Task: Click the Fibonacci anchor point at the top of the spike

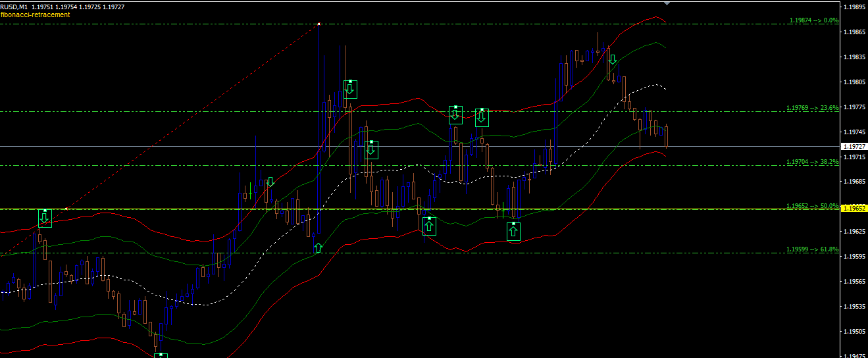Action: (319, 24)
